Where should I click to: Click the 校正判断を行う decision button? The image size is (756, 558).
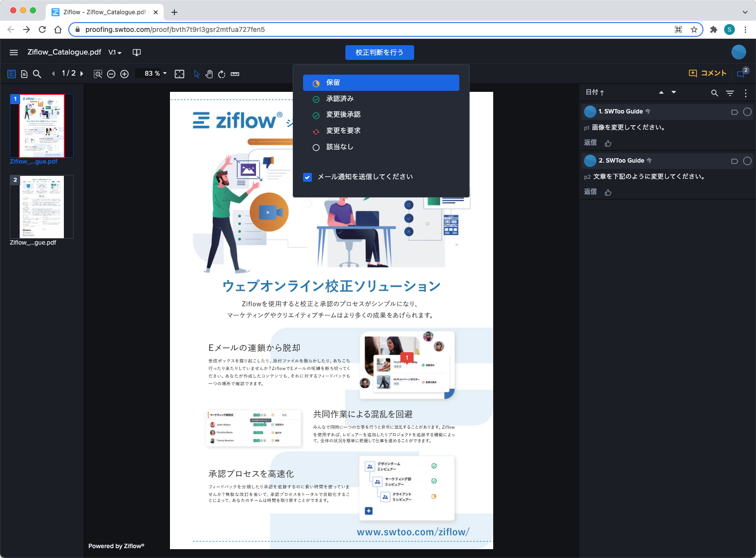click(380, 53)
